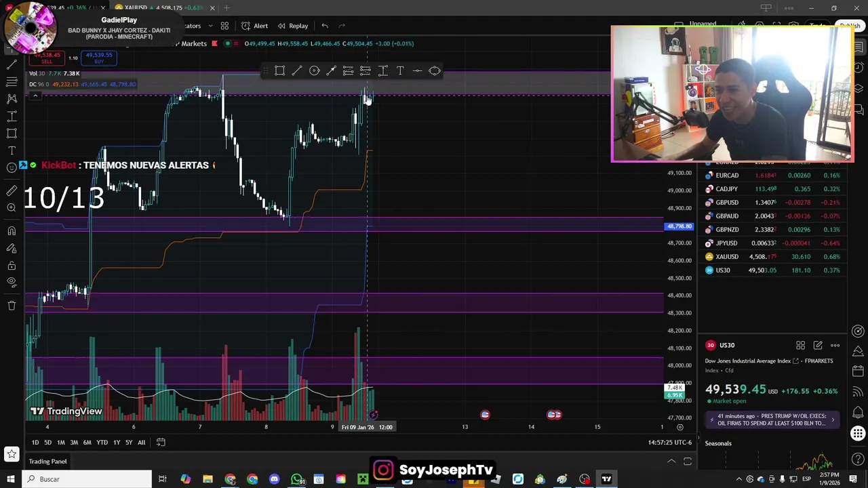Viewport: 868px width, 488px height.
Task: Select the trend line in floating toolbar
Action: (297, 70)
